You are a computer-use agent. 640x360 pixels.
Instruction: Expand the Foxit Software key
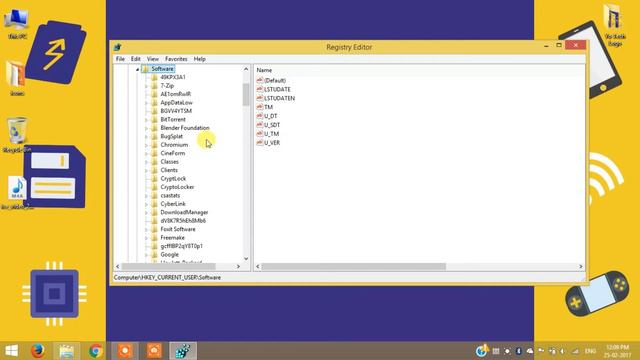tap(146, 229)
